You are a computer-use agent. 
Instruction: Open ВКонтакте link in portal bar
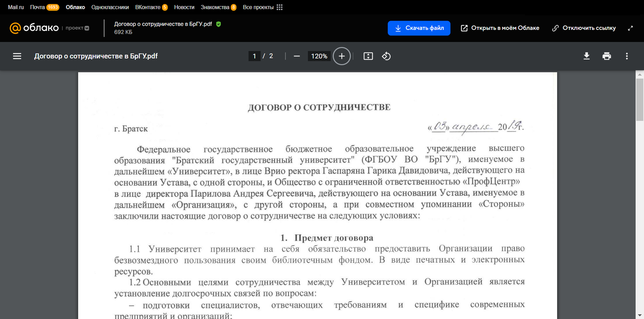coord(148,7)
